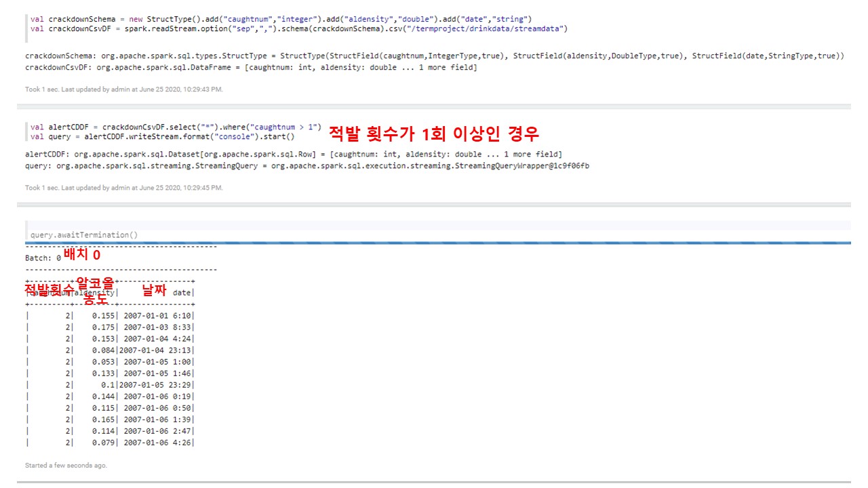This screenshot has width=868, height=488.
Task: Click the aldensity value 0.144
Action: coord(104,396)
